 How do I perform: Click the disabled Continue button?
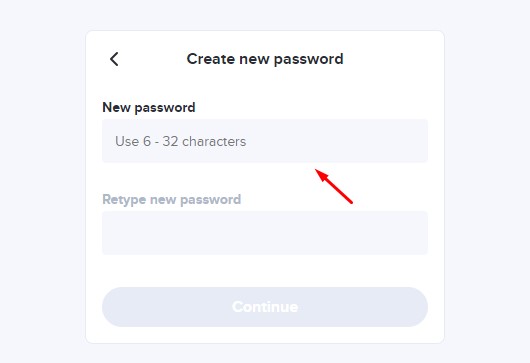coord(265,307)
